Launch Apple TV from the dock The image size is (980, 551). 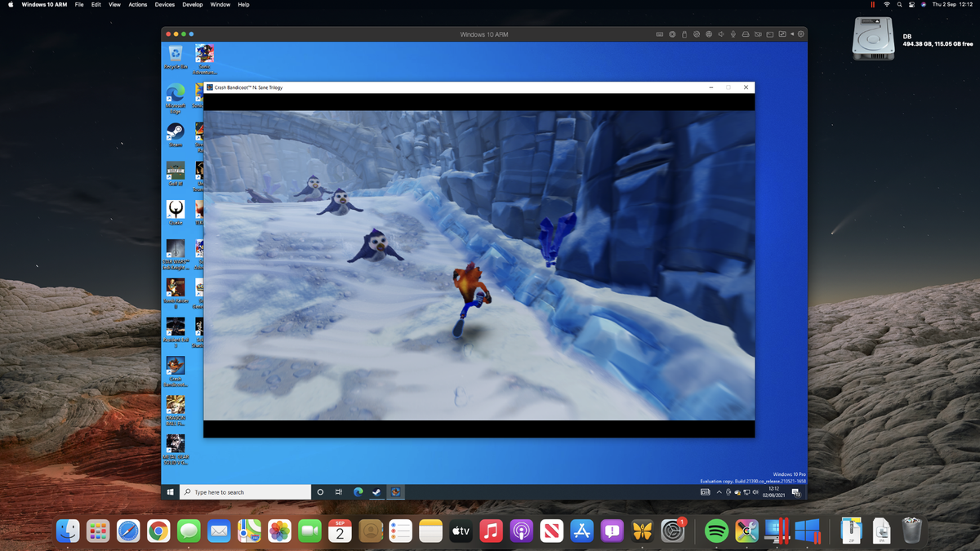(x=461, y=531)
